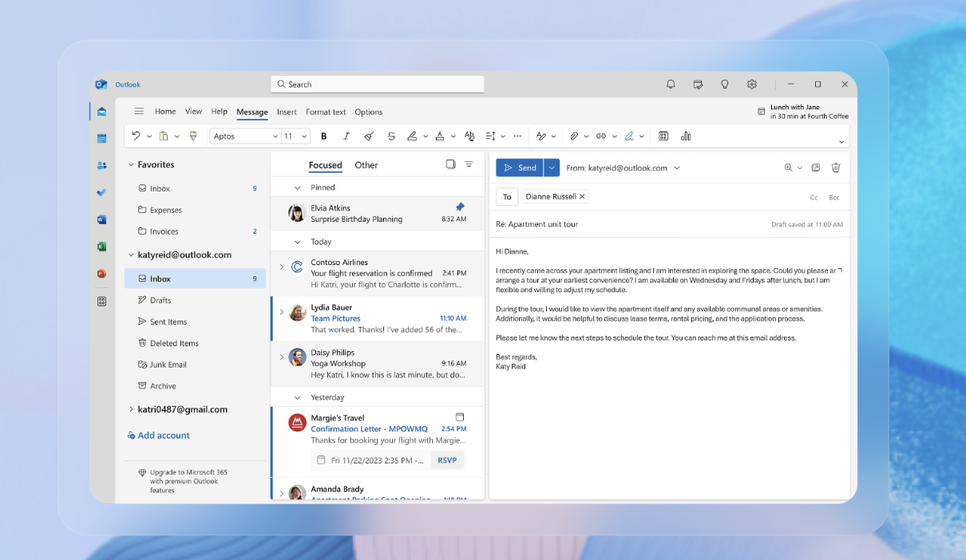Viewport: 966px width, 560px height.
Task: Send the email with Send button
Action: click(x=520, y=168)
